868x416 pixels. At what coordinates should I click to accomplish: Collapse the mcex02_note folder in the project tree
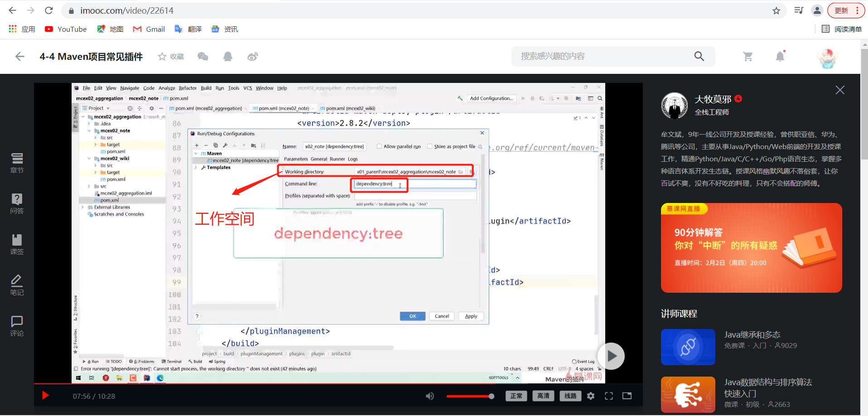tap(89, 131)
